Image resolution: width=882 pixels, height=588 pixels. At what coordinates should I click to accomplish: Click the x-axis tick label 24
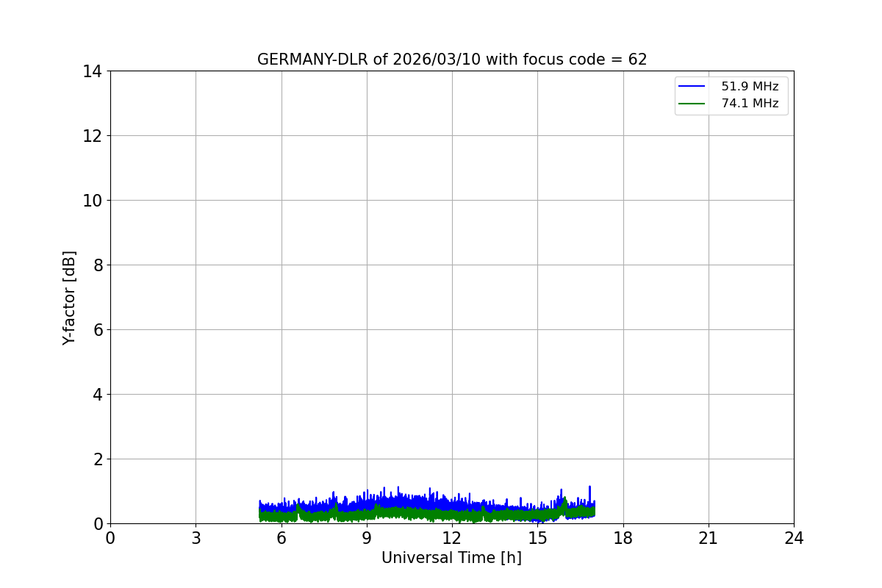[x=794, y=538]
